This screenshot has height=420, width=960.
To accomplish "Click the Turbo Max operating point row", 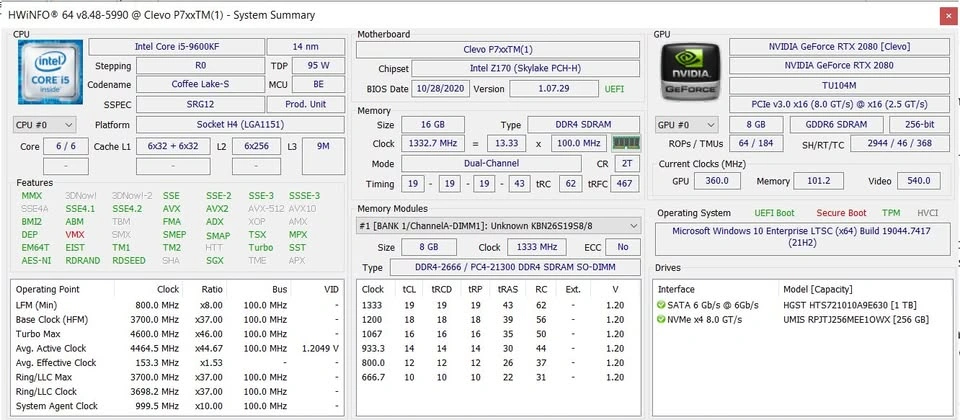I will tap(177, 334).
